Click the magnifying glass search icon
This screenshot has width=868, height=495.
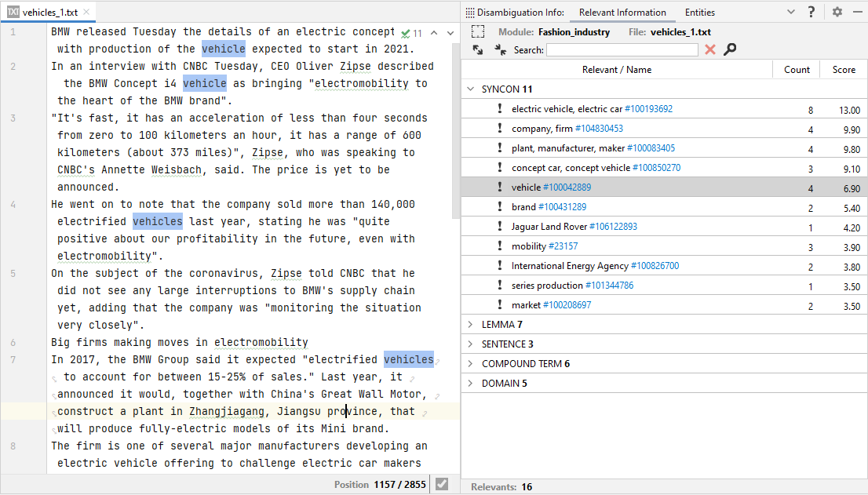coord(730,49)
